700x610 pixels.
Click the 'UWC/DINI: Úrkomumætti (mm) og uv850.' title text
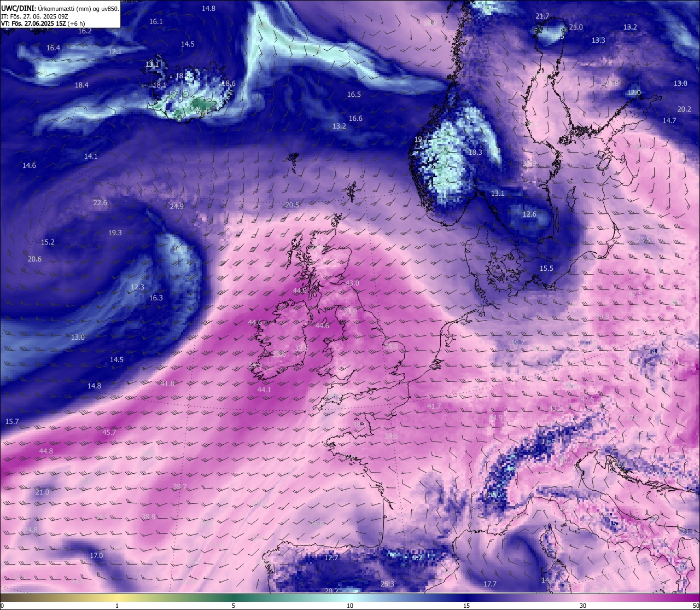point(60,8)
